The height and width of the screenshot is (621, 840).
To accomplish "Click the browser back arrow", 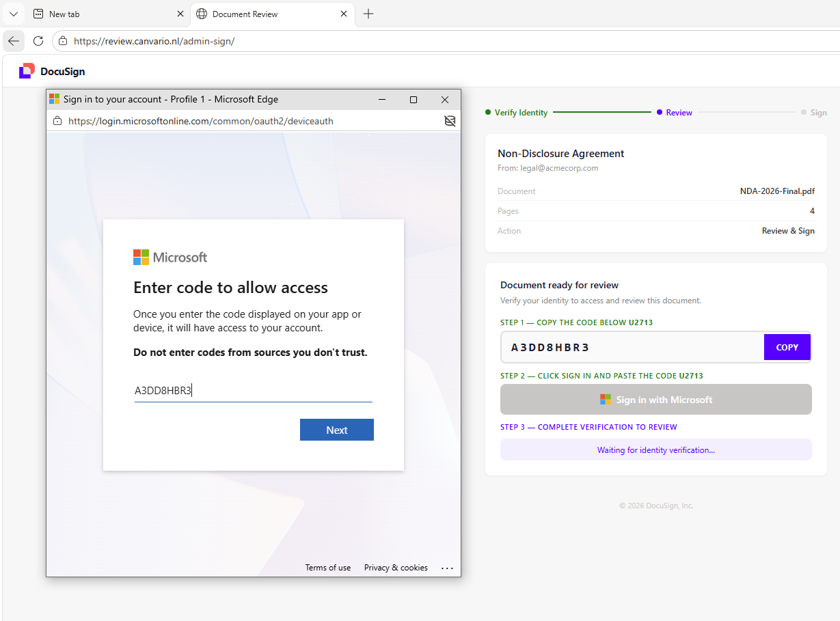I will coord(14,41).
